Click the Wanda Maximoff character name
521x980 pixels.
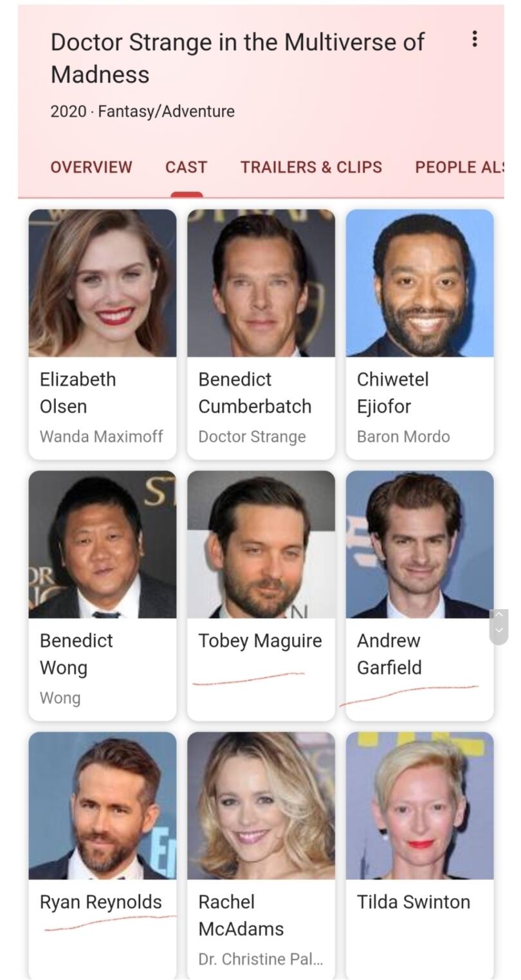(102, 436)
